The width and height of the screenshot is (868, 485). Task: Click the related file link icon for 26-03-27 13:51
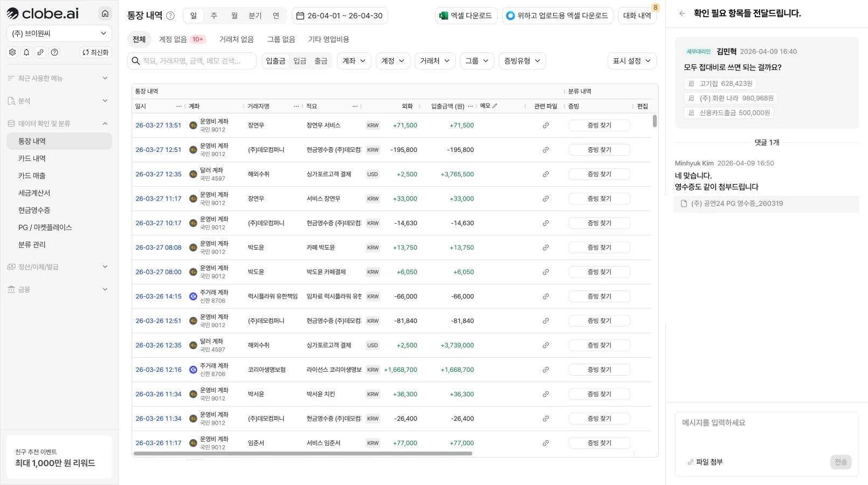tap(546, 126)
